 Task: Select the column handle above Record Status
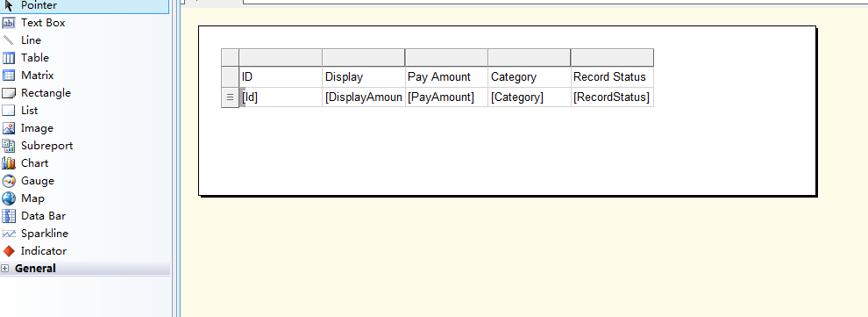(612, 58)
